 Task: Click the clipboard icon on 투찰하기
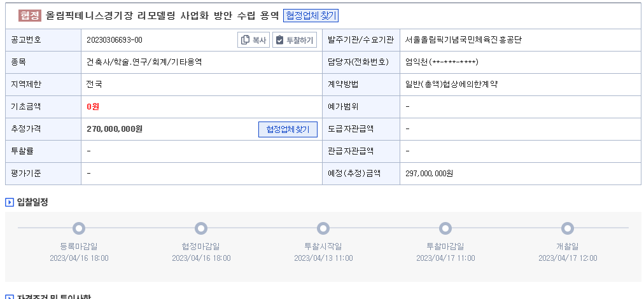280,40
